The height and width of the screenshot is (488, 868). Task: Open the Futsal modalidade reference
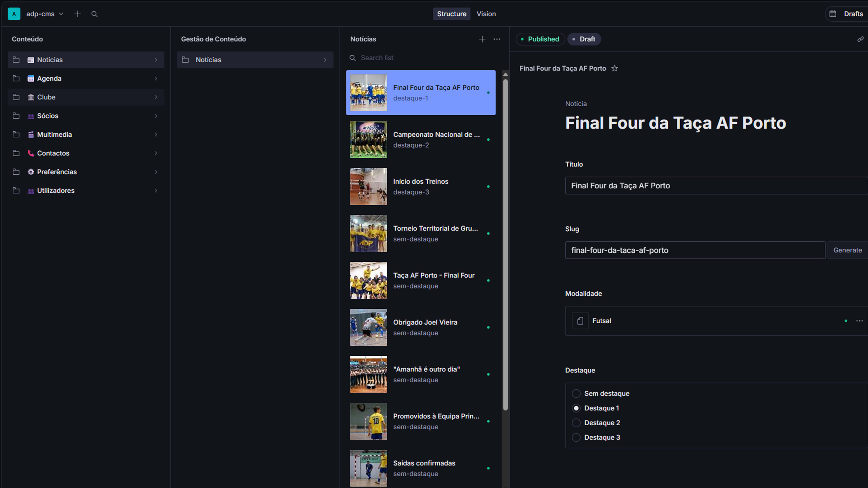pos(704,321)
